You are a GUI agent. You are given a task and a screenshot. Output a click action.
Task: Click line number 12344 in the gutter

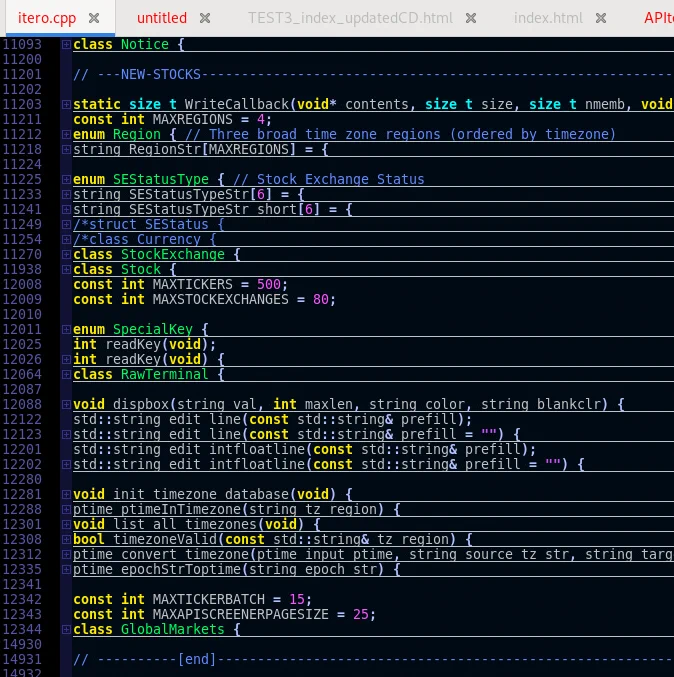(x=22, y=630)
